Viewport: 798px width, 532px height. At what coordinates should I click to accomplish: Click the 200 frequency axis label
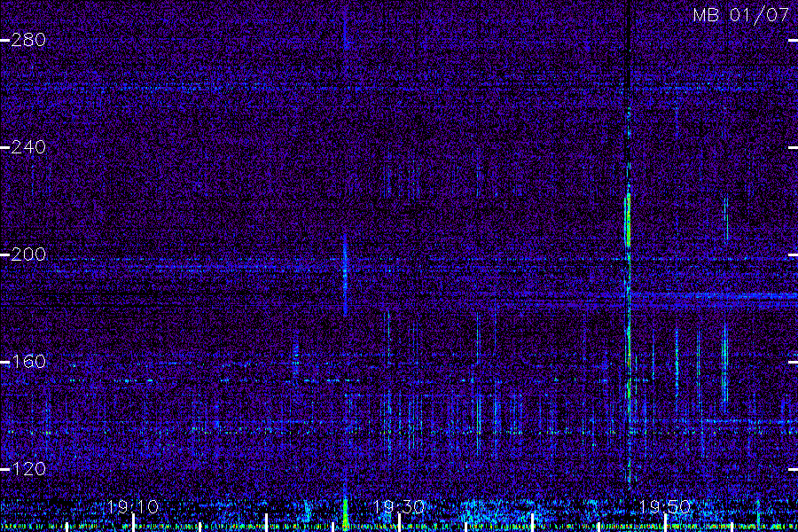28,254
